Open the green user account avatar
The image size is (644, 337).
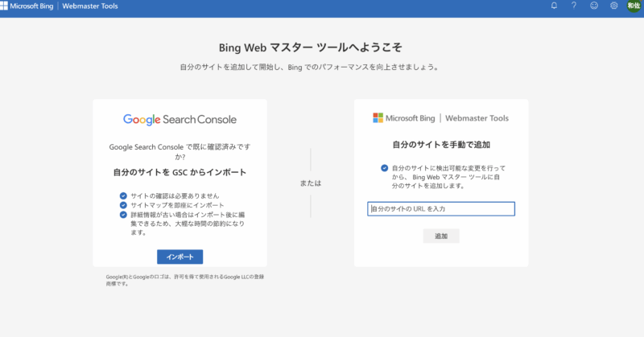coord(634,6)
